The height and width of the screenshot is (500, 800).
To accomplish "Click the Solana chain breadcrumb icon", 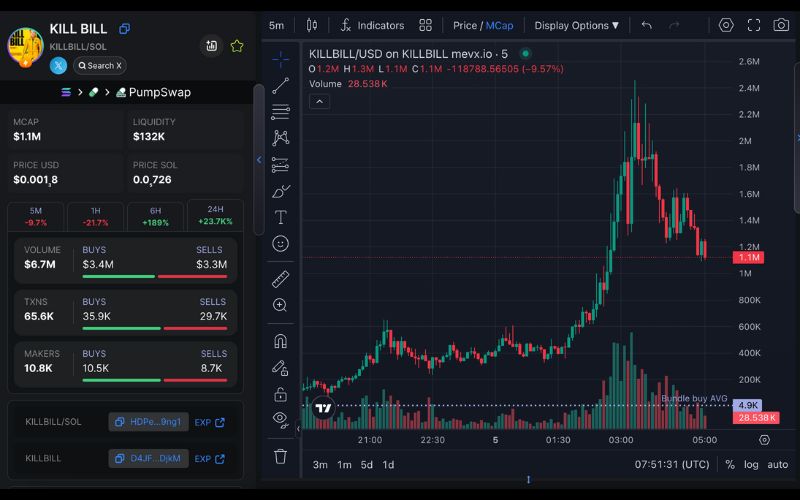I will (x=66, y=92).
